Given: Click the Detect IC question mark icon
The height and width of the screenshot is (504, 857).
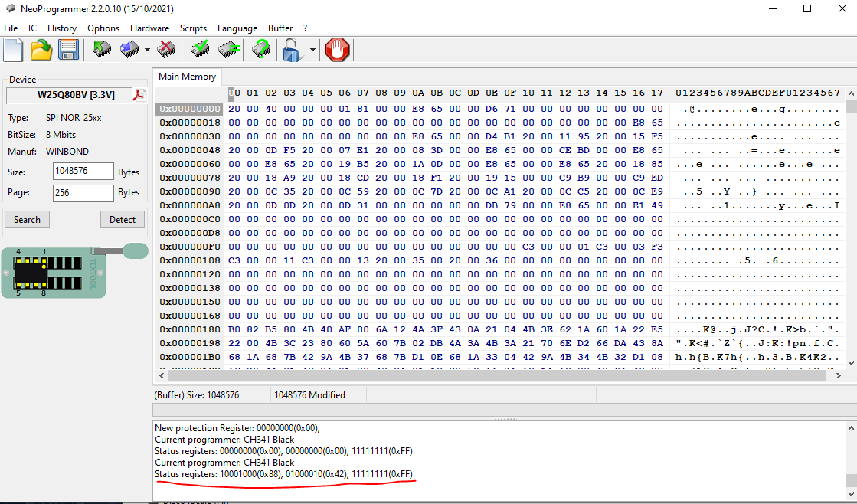Looking at the screenshot, I should (261, 51).
